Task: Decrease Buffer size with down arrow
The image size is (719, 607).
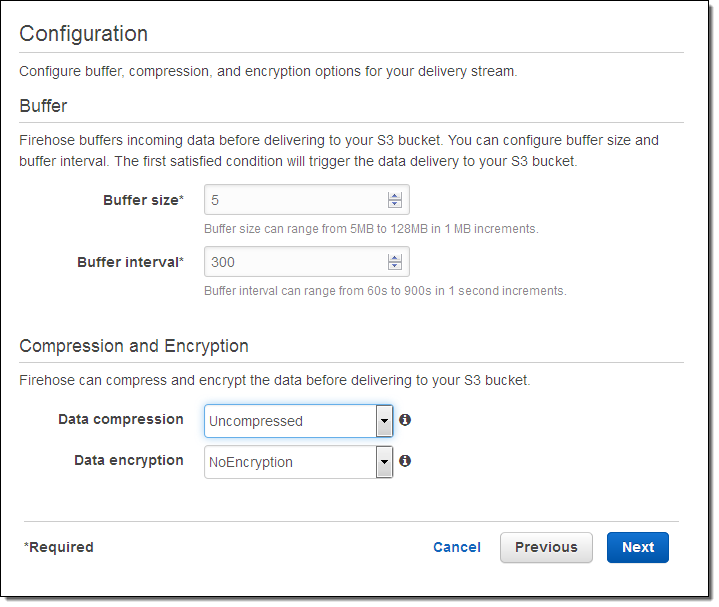Action: pos(395,204)
